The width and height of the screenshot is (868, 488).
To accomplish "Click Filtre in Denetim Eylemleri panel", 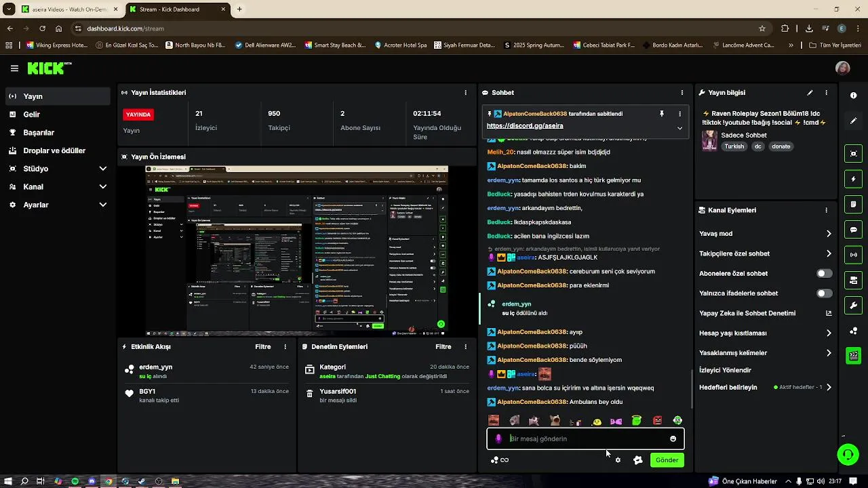I will 443,346.
